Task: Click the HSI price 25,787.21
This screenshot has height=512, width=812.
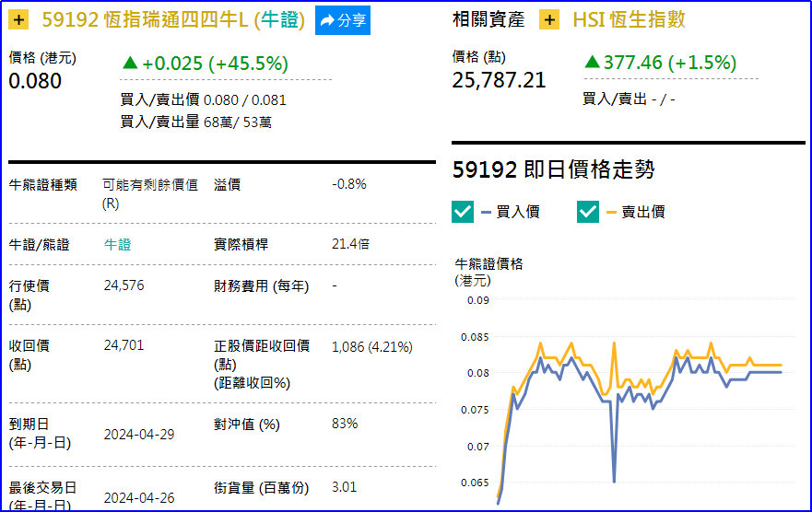Action: click(x=499, y=80)
